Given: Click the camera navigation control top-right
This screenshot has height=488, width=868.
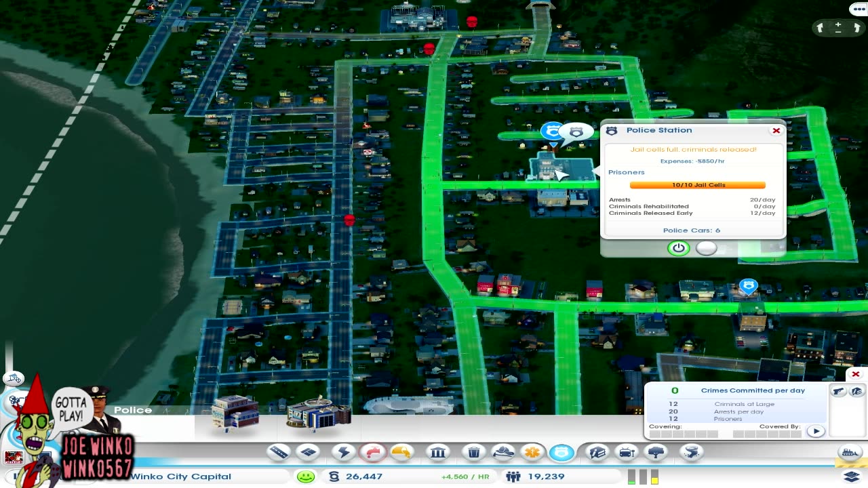Looking at the screenshot, I should pos(838,27).
